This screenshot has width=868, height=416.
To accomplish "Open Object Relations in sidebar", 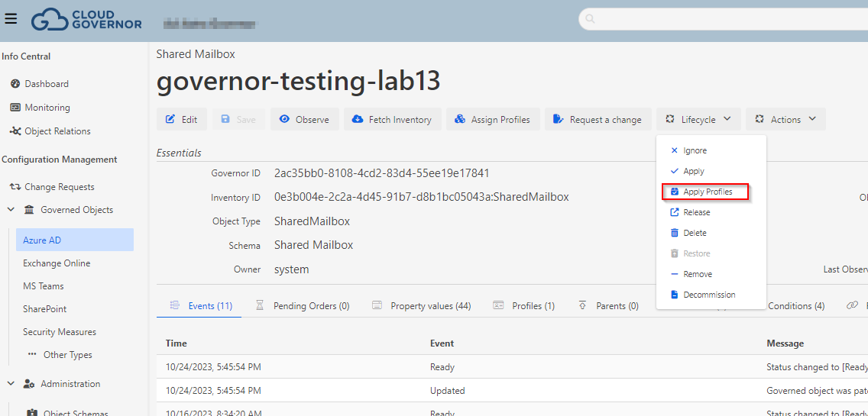I will coord(57,131).
